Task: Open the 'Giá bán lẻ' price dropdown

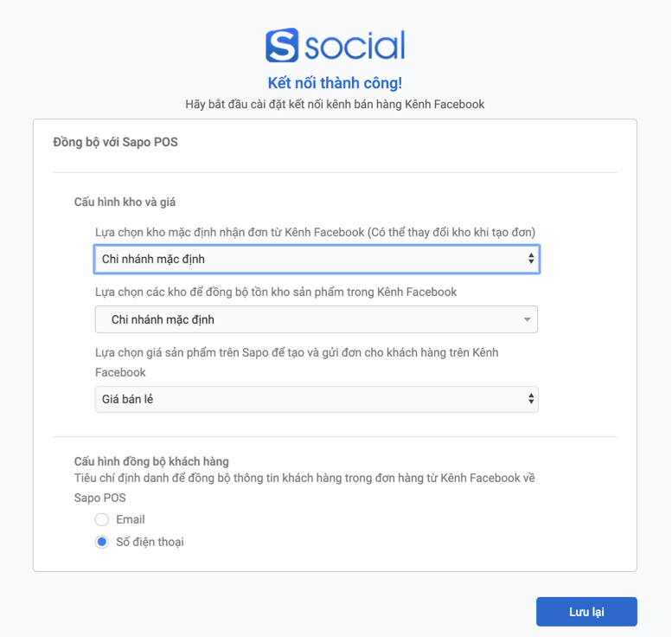Action: tap(317, 399)
